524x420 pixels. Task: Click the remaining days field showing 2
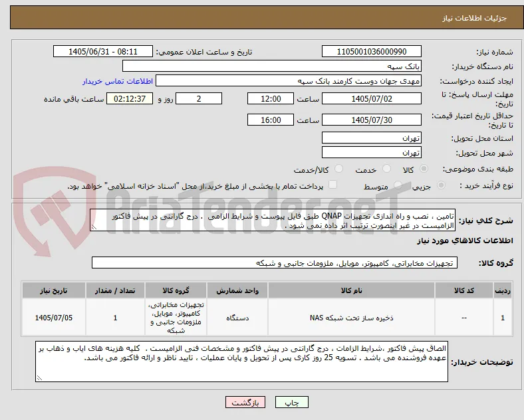tap(199, 99)
